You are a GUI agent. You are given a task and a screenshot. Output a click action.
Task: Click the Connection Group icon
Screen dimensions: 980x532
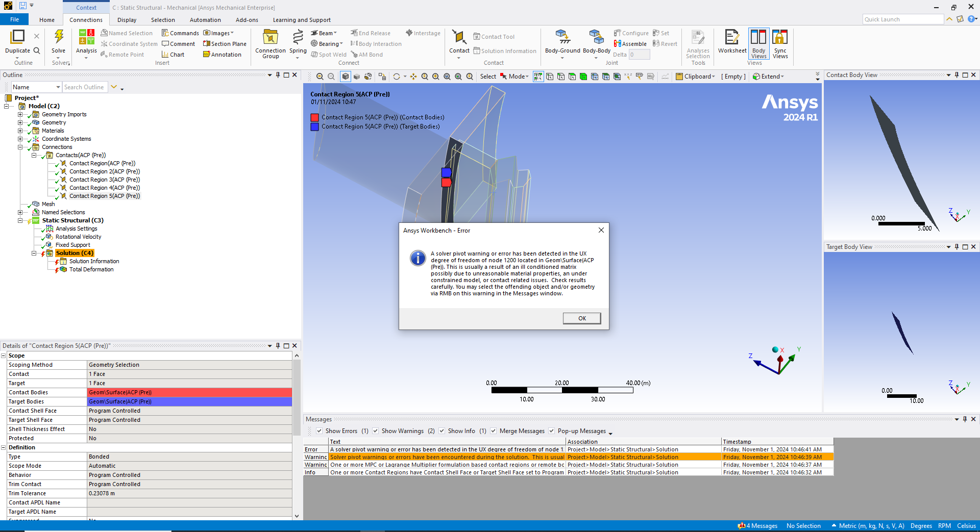(271, 37)
